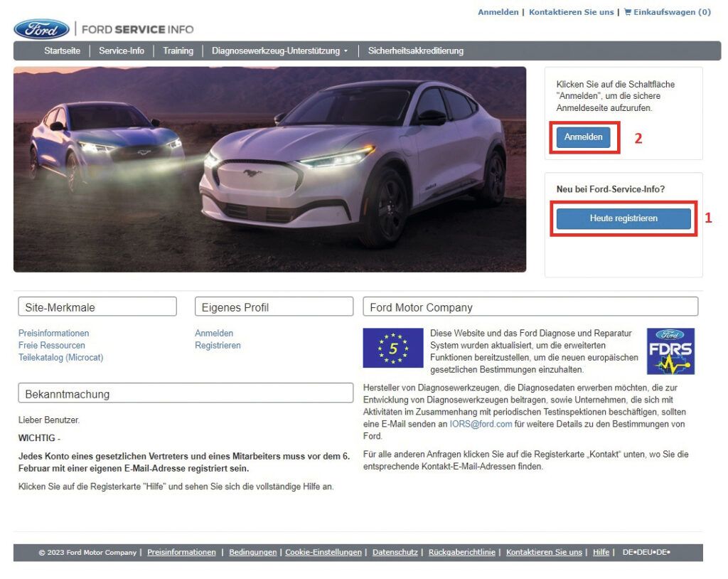Open Rückgaberichtlinie in the footer

461,552
